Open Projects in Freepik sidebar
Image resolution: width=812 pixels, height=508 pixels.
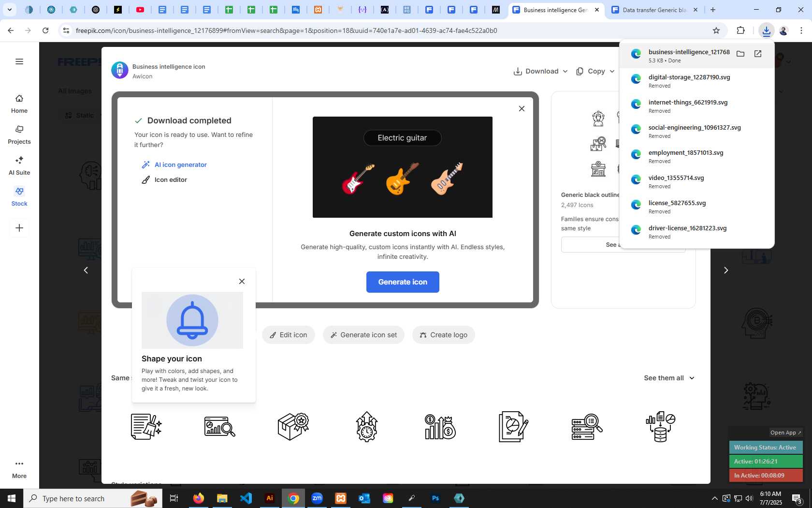(x=19, y=135)
